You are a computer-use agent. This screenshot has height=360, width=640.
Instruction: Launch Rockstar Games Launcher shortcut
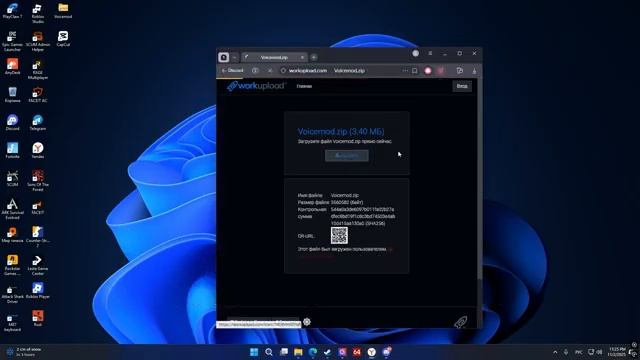click(x=12, y=265)
